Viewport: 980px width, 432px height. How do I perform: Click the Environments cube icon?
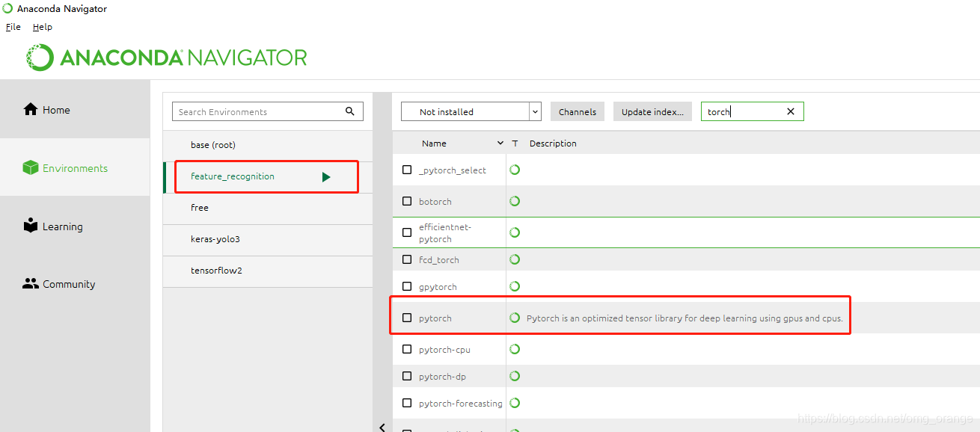[x=31, y=167]
